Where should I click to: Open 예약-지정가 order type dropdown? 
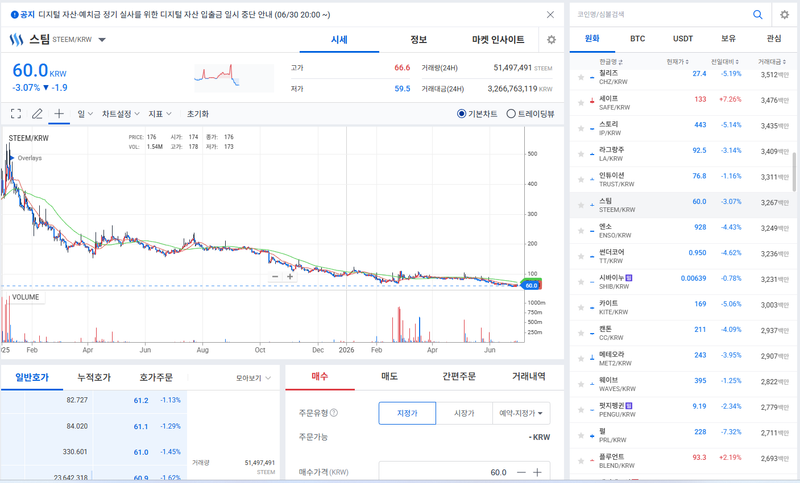521,413
